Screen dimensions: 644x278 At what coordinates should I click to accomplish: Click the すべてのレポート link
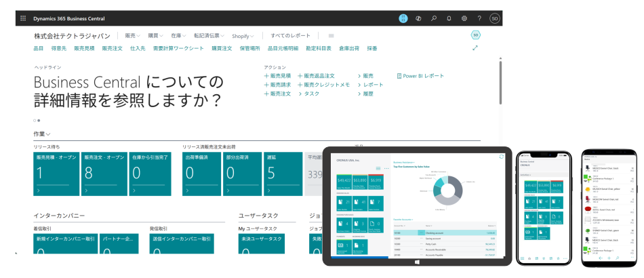pyautogui.click(x=290, y=35)
